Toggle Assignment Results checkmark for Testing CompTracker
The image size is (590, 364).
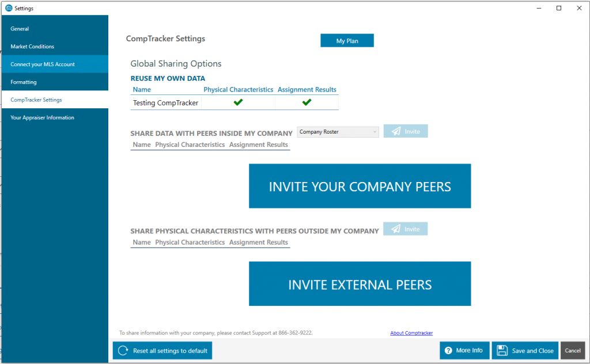307,102
